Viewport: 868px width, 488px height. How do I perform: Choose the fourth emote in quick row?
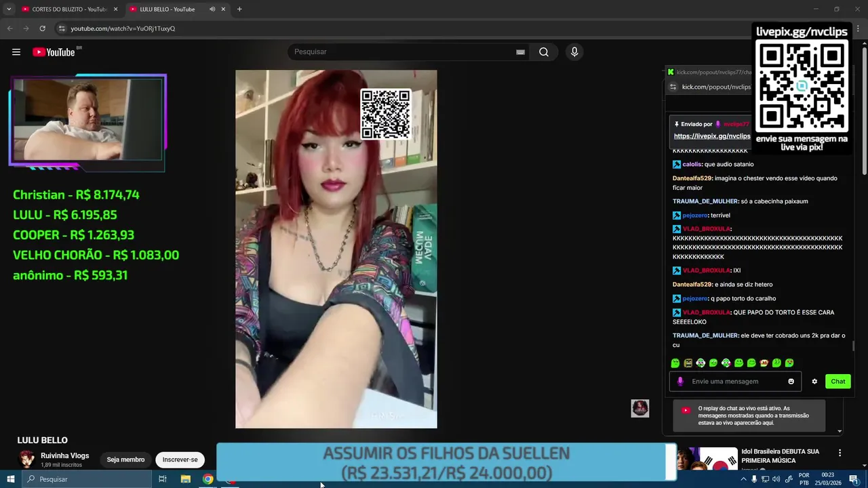[713, 363]
